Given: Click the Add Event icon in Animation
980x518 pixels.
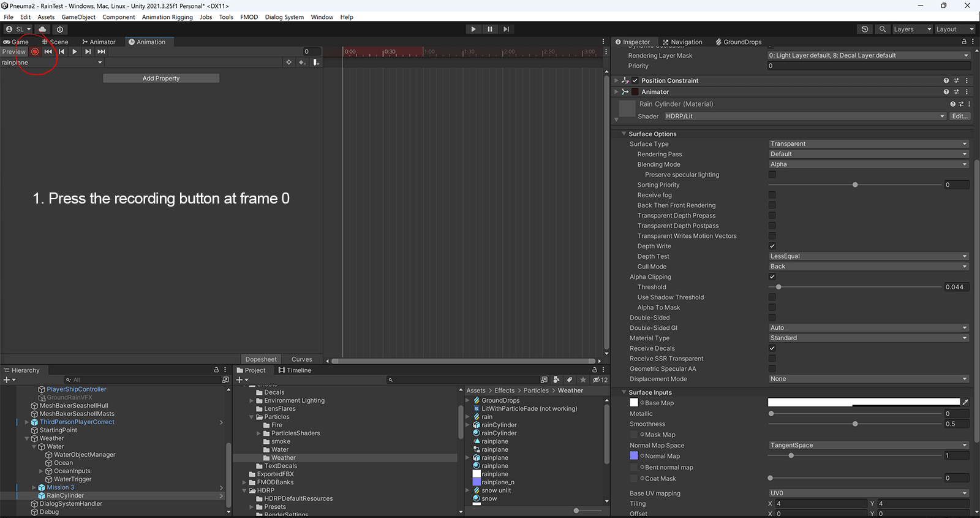Looking at the screenshot, I should click(x=316, y=63).
